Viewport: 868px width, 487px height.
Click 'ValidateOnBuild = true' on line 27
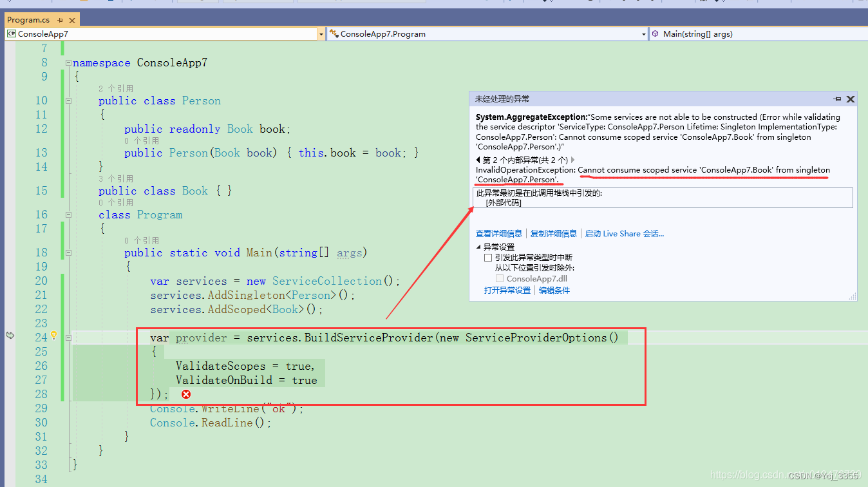pyautogui.click(x=247, y=380)
